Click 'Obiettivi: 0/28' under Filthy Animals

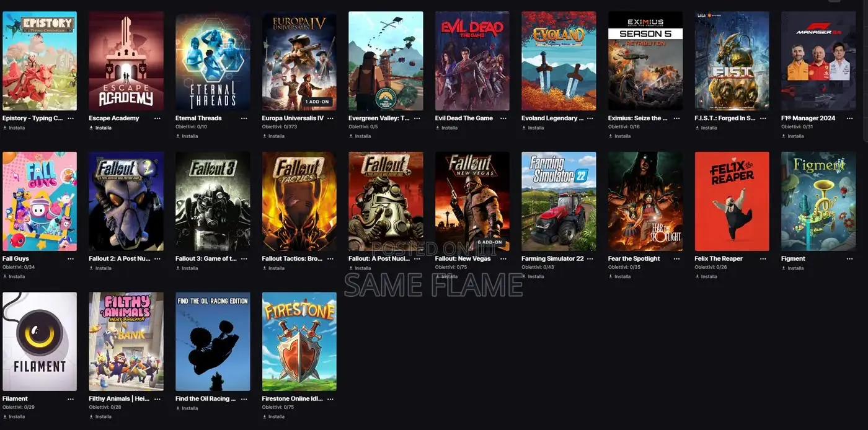pos(105,408)
